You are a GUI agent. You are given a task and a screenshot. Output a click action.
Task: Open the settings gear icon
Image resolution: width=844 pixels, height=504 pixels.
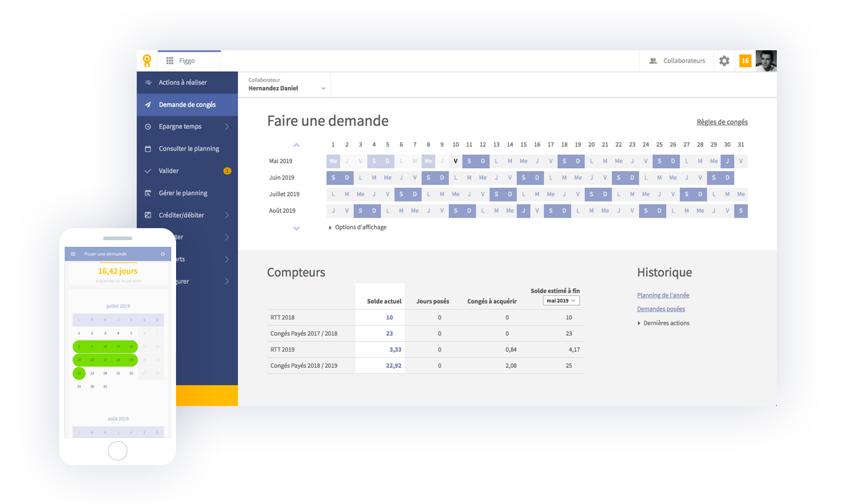coord(724,61)
